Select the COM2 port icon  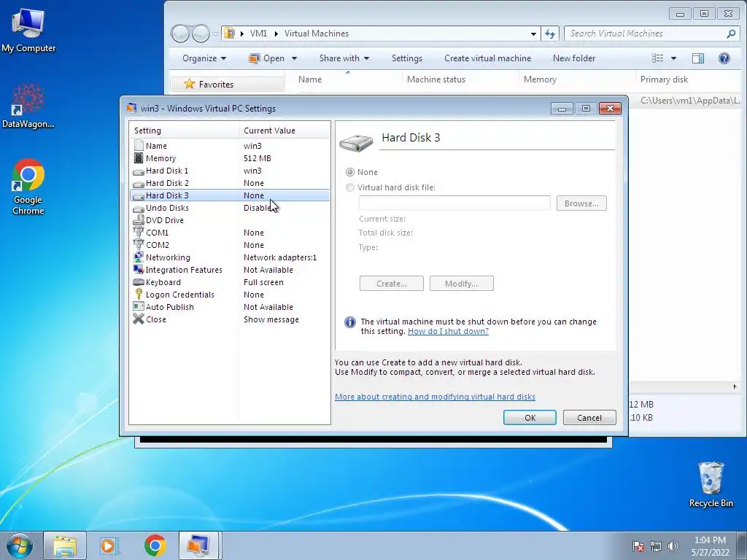(138, 245)
